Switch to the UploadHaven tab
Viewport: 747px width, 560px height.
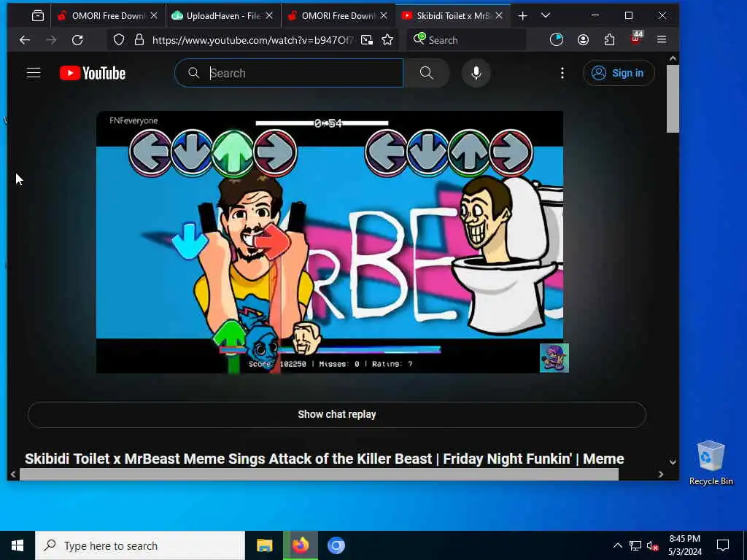coord(223,16)
